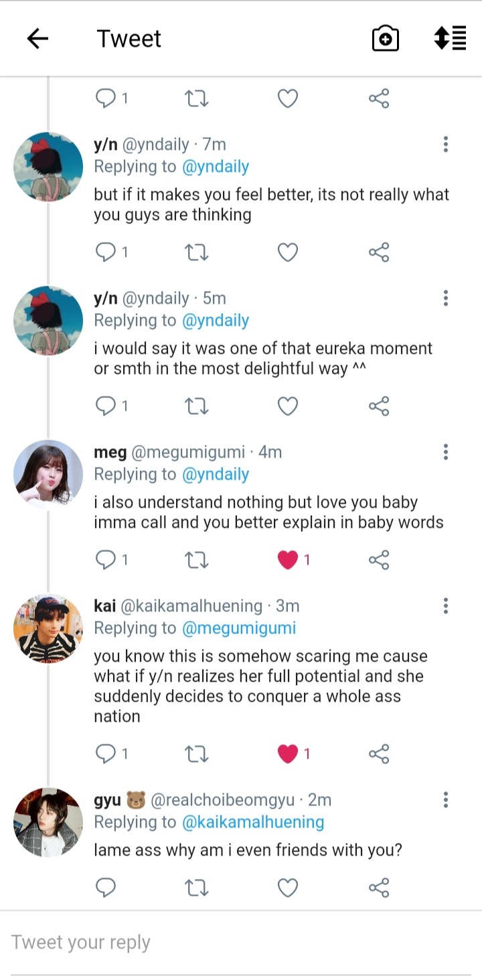Reply to gyu's tweet with comment icon
The width and height of the screenshot is (482, 980).
tap(106, 888)
